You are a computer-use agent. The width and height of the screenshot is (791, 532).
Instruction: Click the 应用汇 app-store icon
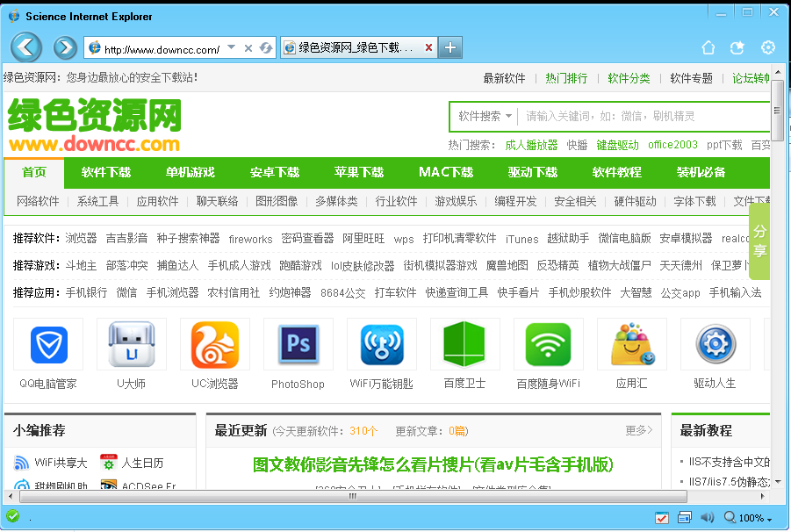(631, 346)
